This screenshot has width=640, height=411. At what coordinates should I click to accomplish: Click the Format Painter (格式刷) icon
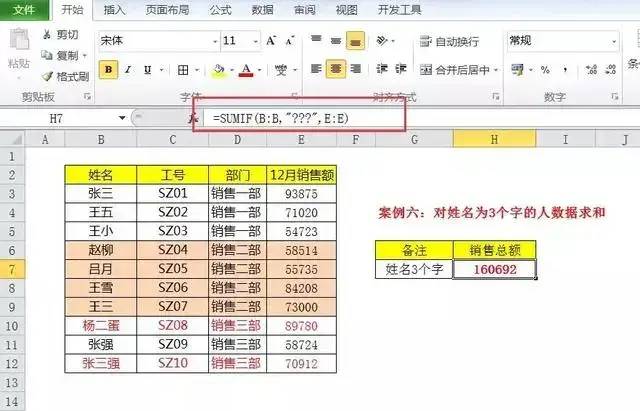pos(48,76)
